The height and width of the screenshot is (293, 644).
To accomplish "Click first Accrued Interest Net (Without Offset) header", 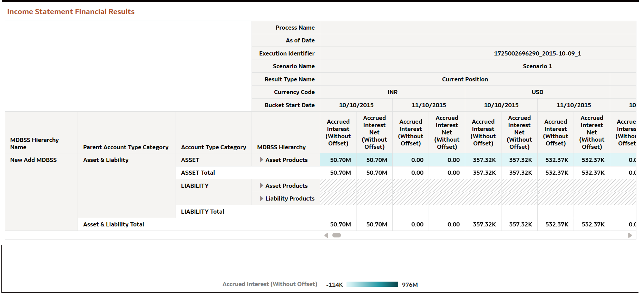I will (374, 132).
